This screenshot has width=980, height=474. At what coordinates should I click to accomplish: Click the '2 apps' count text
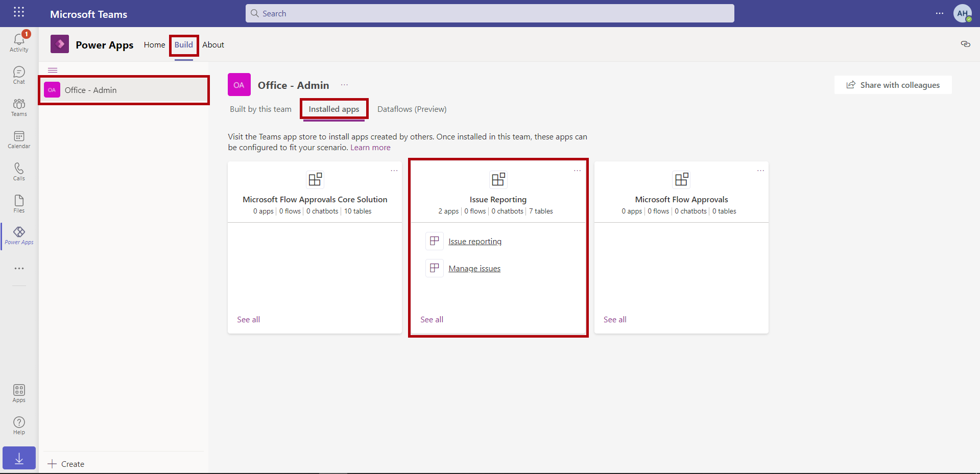click(x=448, y=211)
